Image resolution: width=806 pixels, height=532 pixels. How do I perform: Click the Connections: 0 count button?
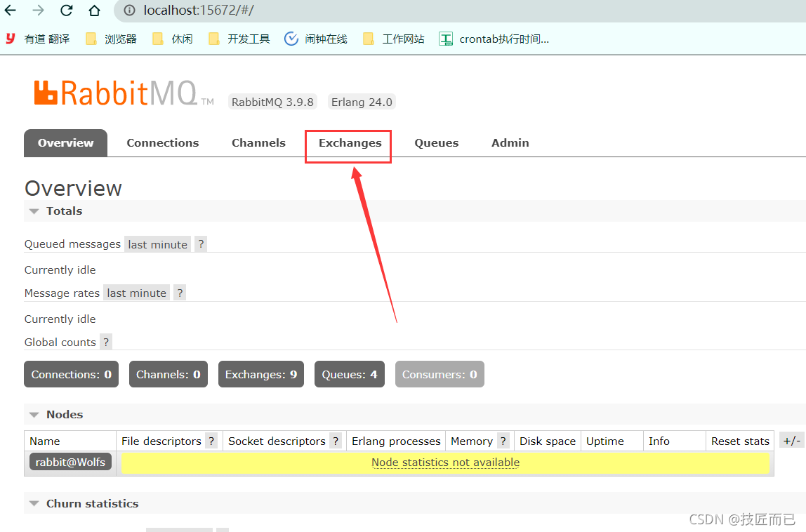(72, 374)
